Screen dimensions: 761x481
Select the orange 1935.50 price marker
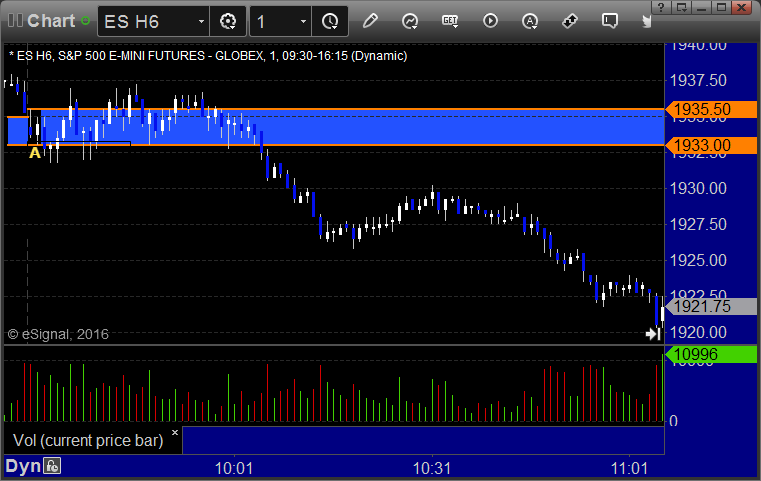click(711, 109)
